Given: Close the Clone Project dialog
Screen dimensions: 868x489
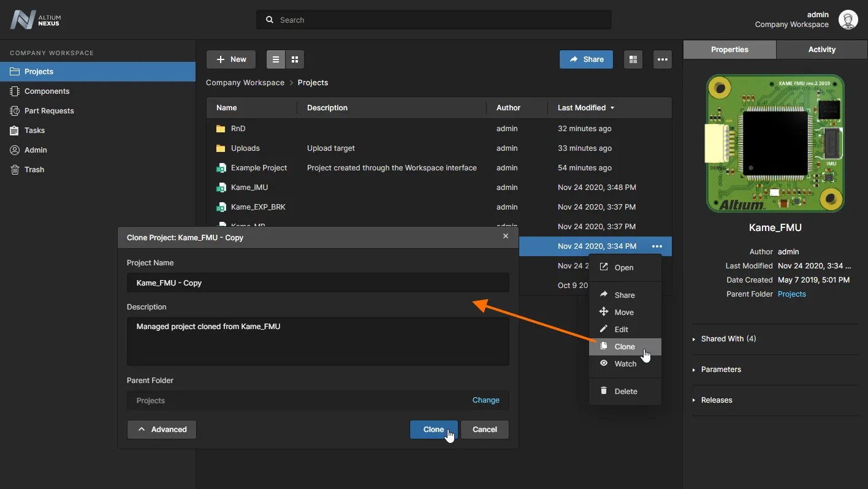Looking at the screenshot, I should tap(506, 237).
